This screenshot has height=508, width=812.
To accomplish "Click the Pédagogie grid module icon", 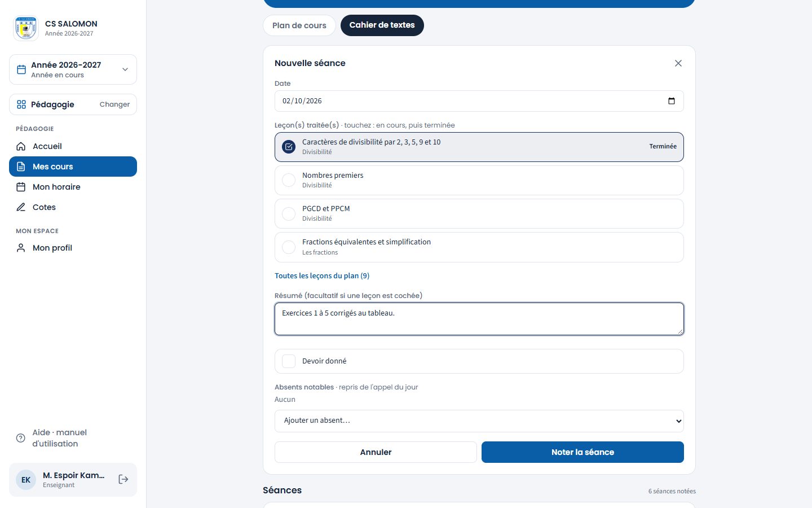I will [21, 104].
